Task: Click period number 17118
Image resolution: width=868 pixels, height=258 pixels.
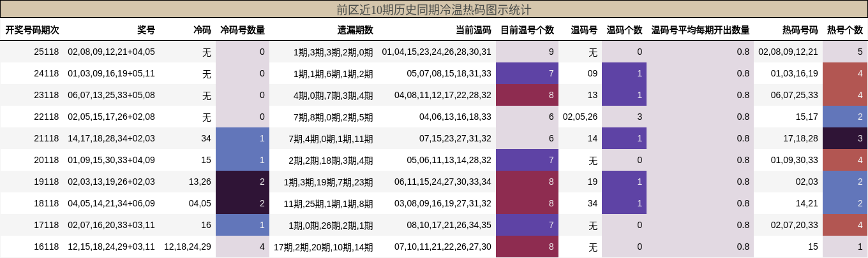Action: click(47, 225)
